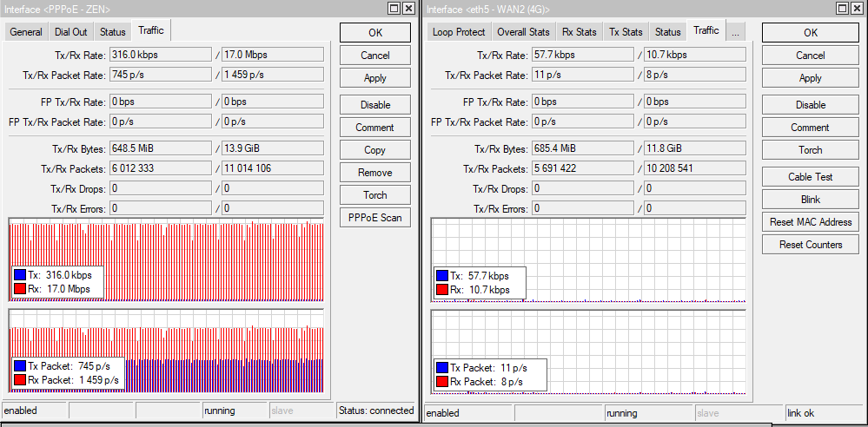
Task: Add Comment to PPPoE - ZEN interface
Action: click(x=375, y=128)
